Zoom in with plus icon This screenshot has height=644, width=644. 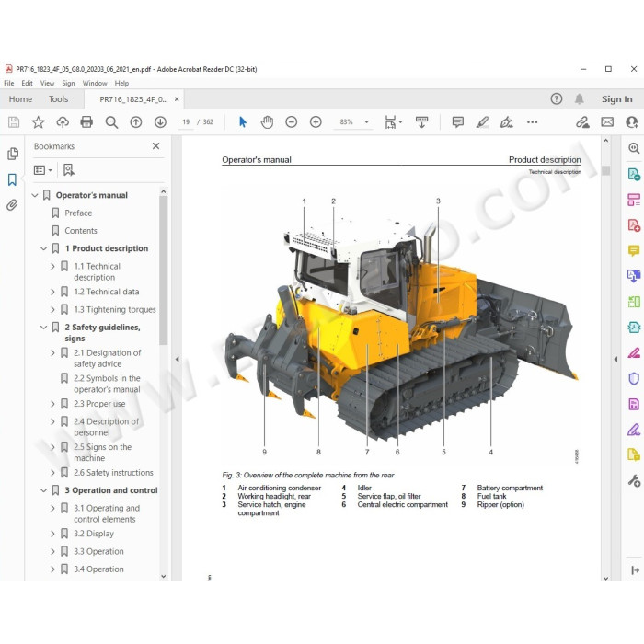pyautogui.click(x=316, y=122)
